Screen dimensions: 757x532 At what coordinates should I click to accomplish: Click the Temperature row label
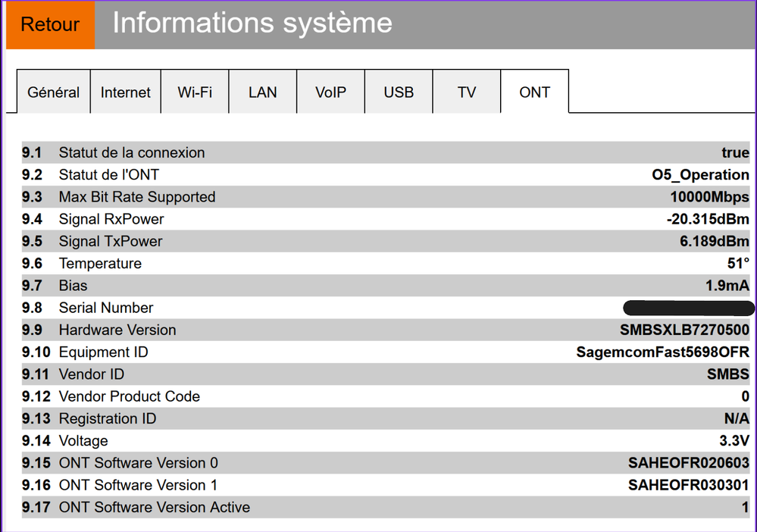[x=100, y=264]
